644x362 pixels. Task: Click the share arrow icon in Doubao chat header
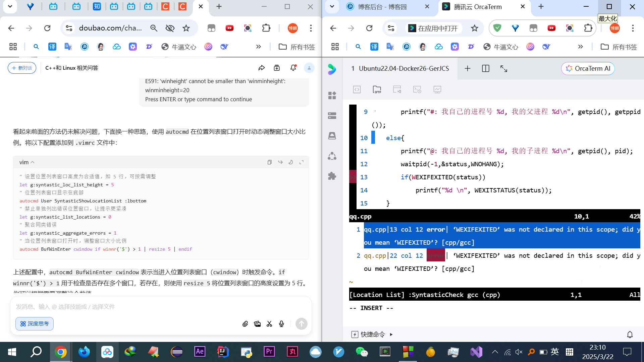(262, 68)
